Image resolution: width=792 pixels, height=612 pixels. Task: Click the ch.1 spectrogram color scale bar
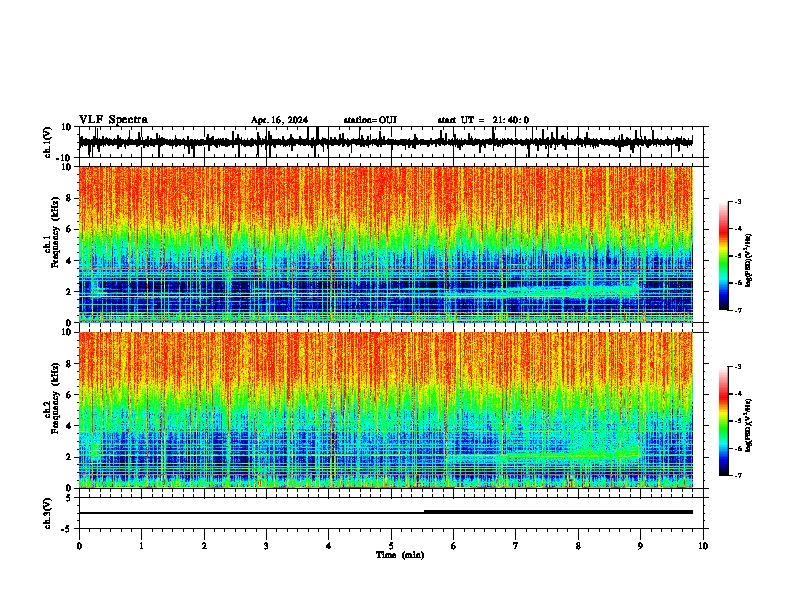click(x=724, y=256)
